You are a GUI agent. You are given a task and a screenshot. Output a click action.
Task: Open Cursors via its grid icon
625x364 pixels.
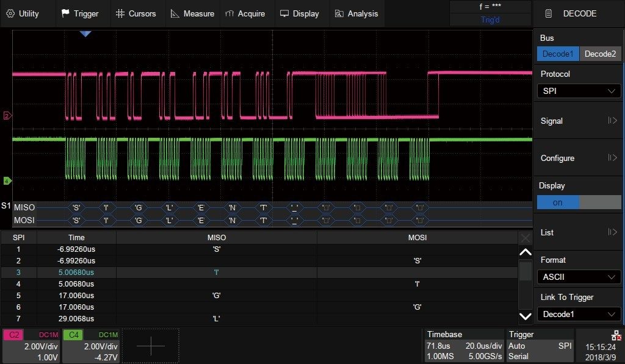pyautogui.click(x=120, y=13)
